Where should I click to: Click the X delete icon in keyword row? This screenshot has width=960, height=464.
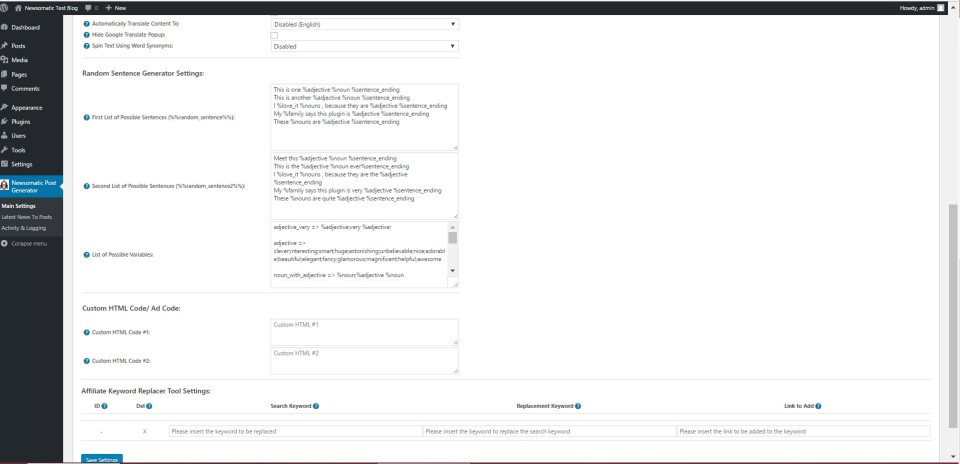click(x=145, y=431)
